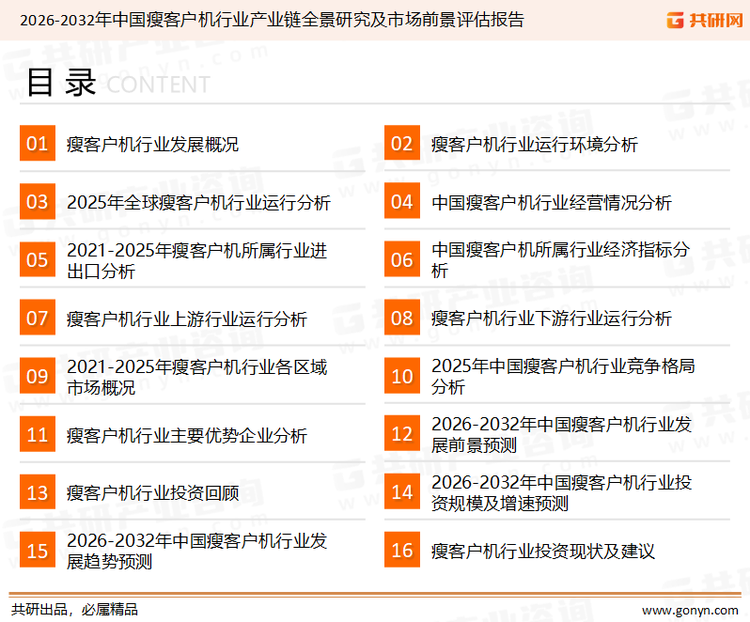
Task: Open the www.gonyn.com link in the footer
Action: click(690, 610)
